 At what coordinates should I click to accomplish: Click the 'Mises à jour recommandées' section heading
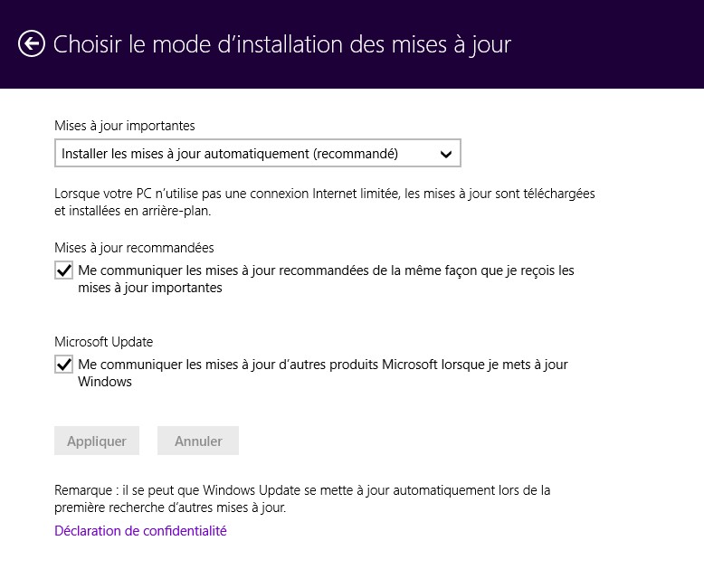(x=134, y=248)
